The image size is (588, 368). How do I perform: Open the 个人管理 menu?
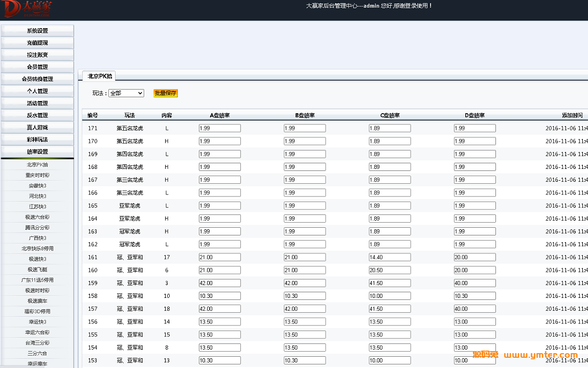(x=37, y=91)
